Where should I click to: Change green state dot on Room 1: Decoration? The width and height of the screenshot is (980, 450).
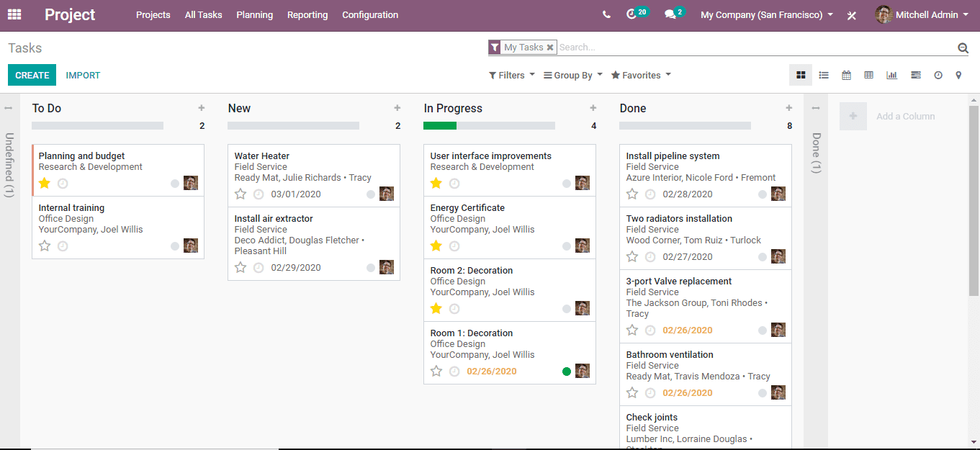click(x=567, y=372)
